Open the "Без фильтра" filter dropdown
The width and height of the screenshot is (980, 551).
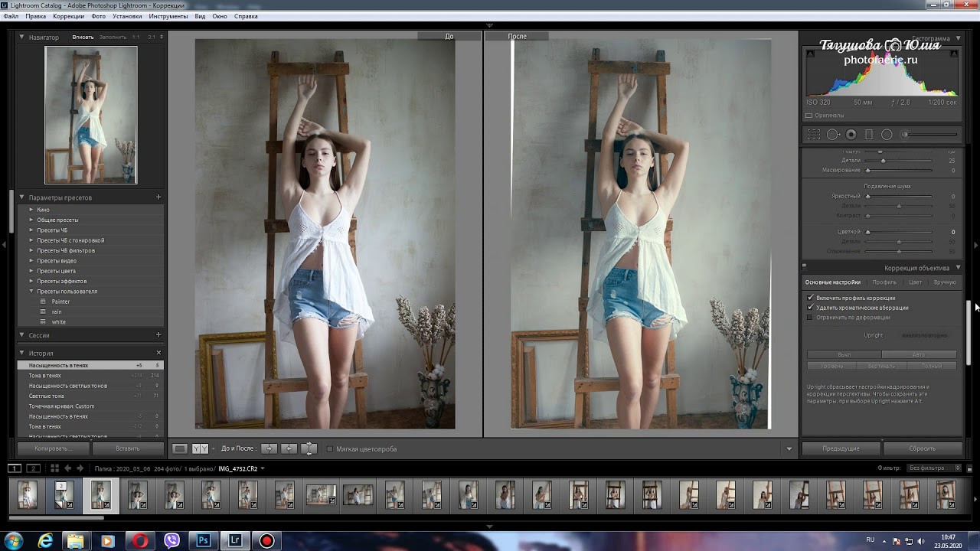tap(934, 468)
